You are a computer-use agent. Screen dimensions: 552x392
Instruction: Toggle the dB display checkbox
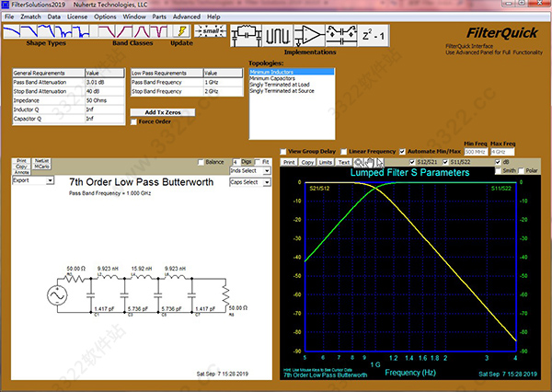(498, 162)
